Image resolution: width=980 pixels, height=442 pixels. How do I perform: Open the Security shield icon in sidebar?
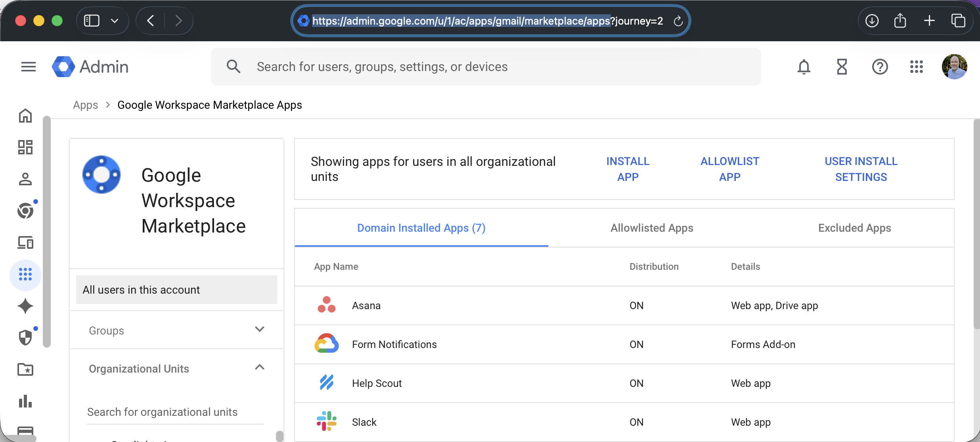tap(25, 338)
